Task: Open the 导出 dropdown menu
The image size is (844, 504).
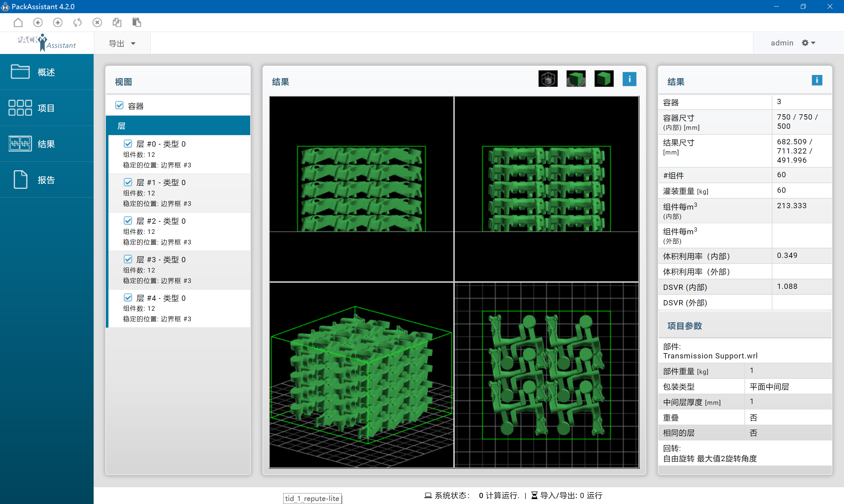Action: pos(122,43)
